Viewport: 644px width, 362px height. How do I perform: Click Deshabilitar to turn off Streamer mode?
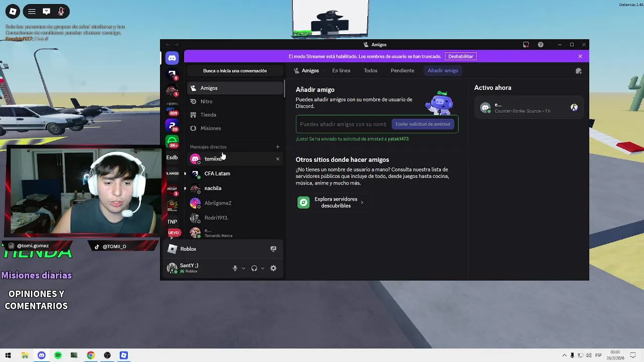pyautogui.click(x=461, y=56)
